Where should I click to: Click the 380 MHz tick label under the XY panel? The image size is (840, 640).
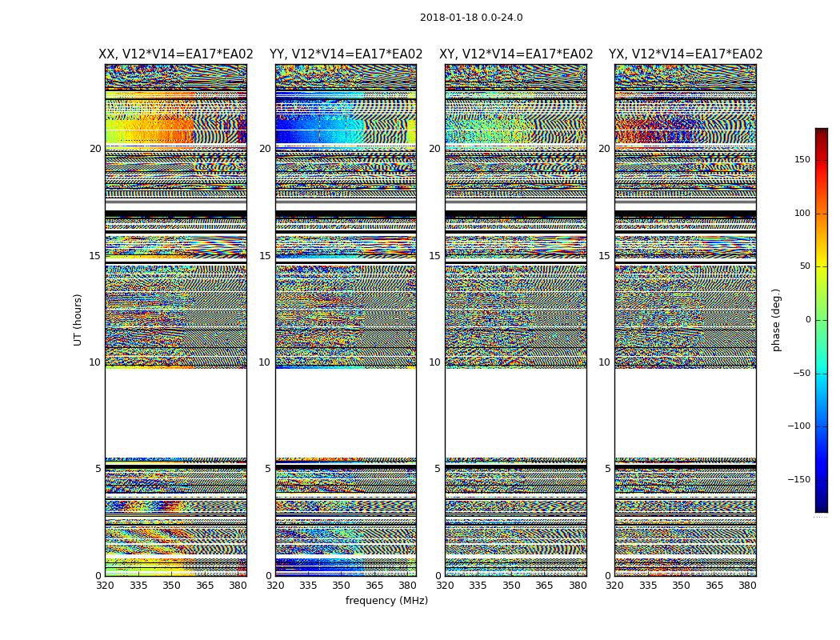coord(578,586)
